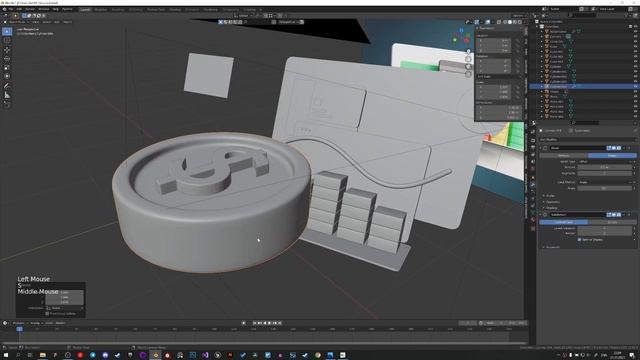Expand the Bevel Shading section

tap(551, 208)
